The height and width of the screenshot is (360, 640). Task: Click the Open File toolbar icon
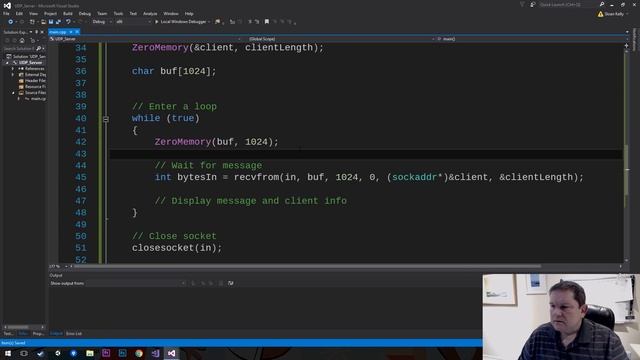click(x=43, y=22)
